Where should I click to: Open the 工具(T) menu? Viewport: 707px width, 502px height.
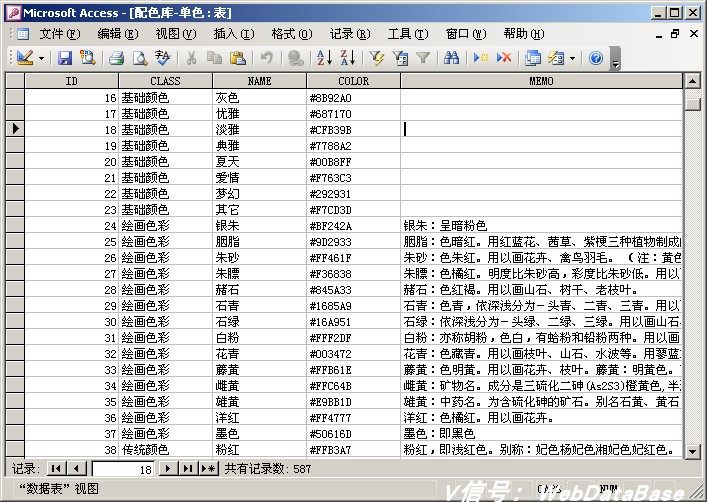[x=408, y=34]
